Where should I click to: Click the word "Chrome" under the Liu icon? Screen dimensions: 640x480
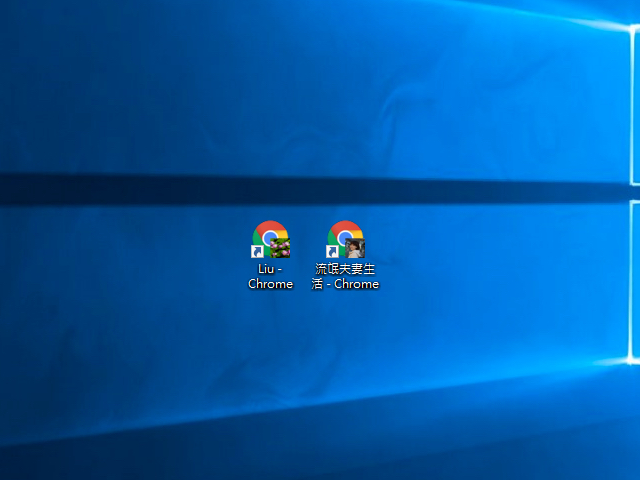coord(270,284)
